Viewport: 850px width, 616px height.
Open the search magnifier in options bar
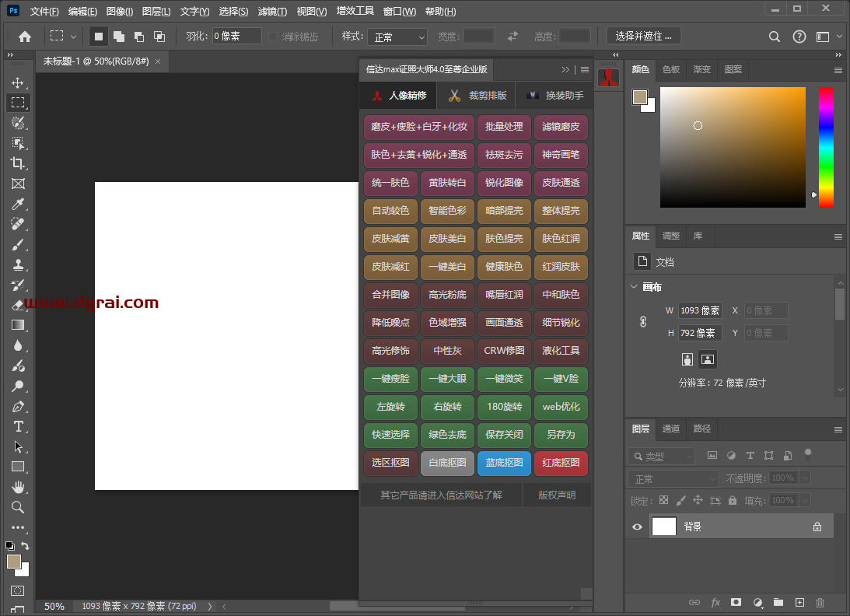774,37
